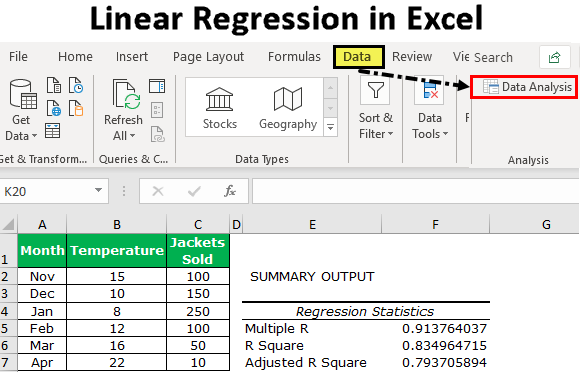Image resolution: width=580 pixels, height=372 pixels.
Task: Click the Cancel (X) formula bar icon
Action: pos(158,191)
